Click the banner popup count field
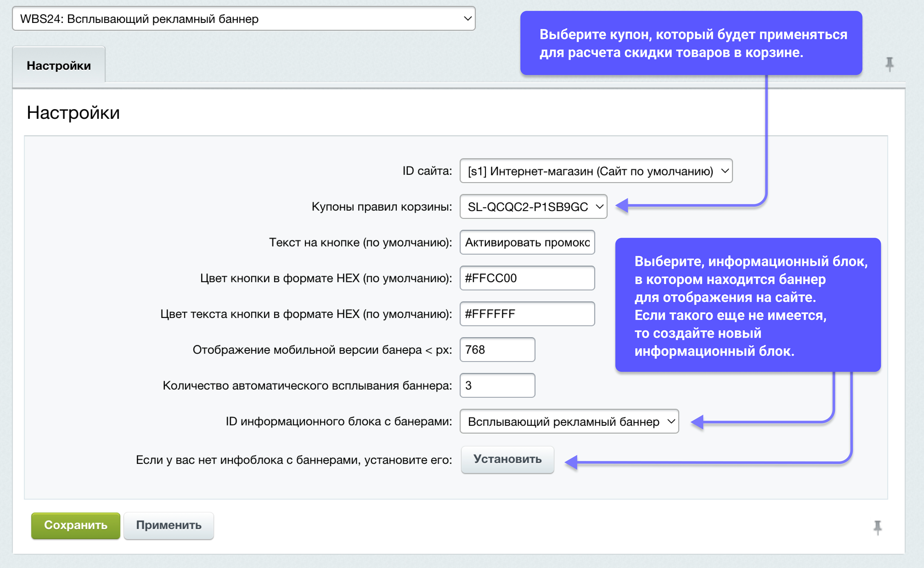The image size is (924, 568). point(497,385)
